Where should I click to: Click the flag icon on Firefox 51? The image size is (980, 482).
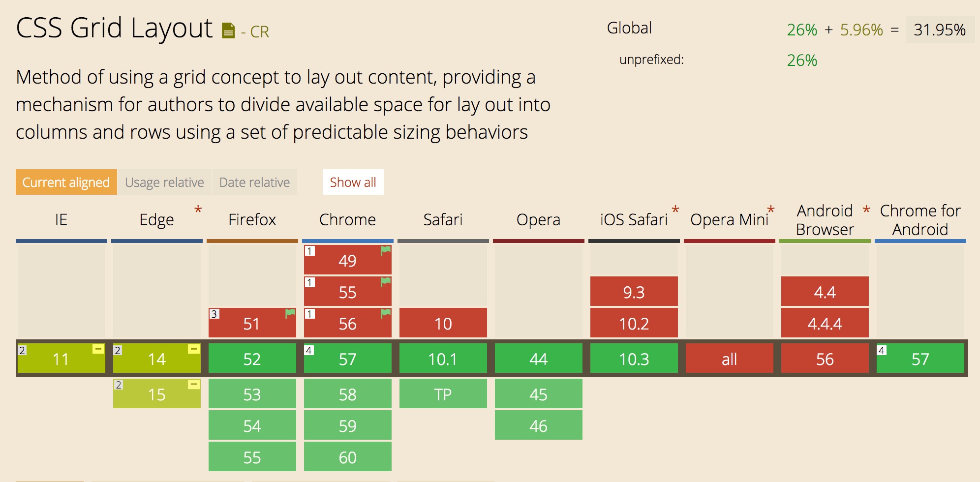(289, 313)
